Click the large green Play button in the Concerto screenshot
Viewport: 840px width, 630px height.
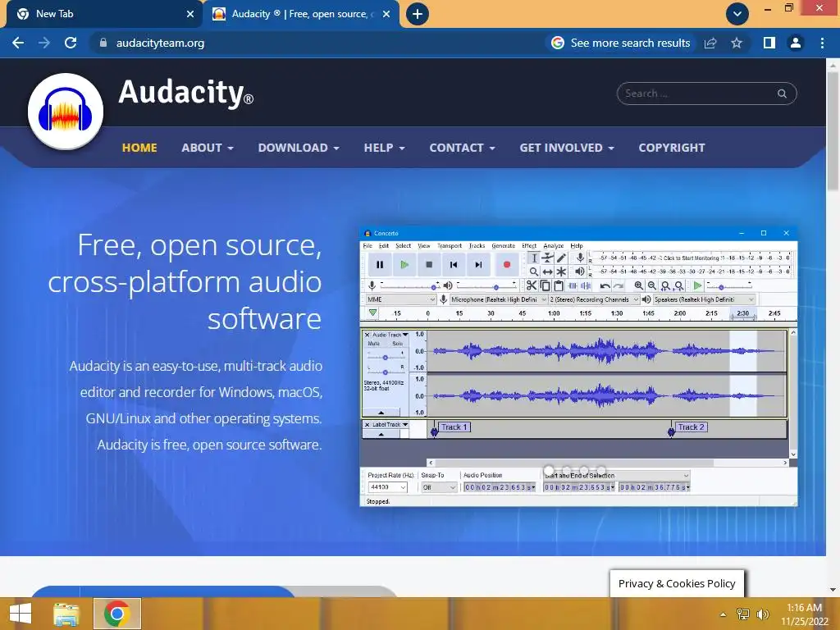(x=404, y=265)
